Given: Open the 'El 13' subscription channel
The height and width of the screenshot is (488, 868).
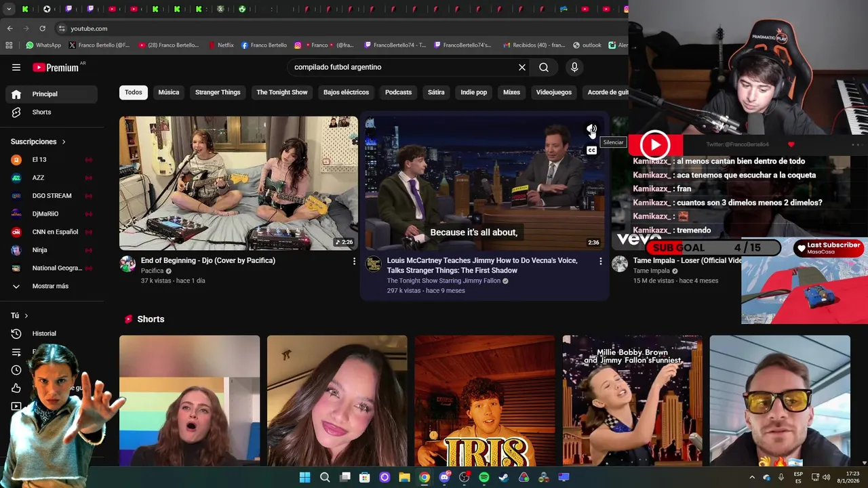Looking at the screenshot, I should click(x=52, y=159).
